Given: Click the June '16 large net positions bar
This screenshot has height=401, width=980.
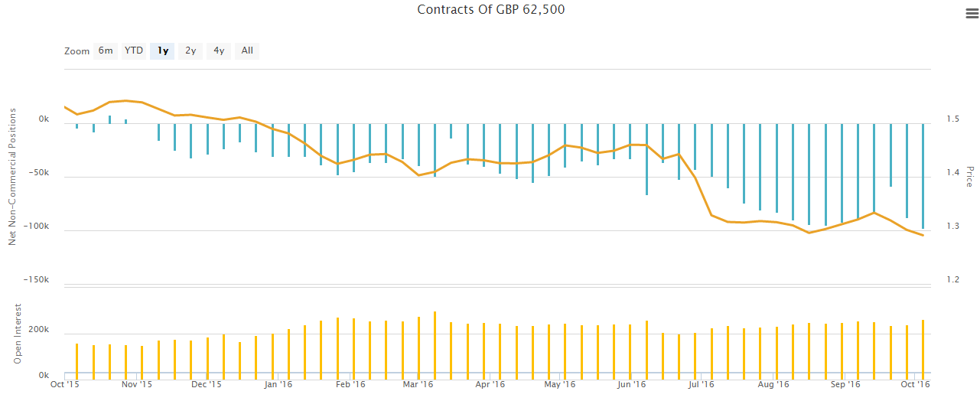Looking at the screenshot, I should (646, 159).
